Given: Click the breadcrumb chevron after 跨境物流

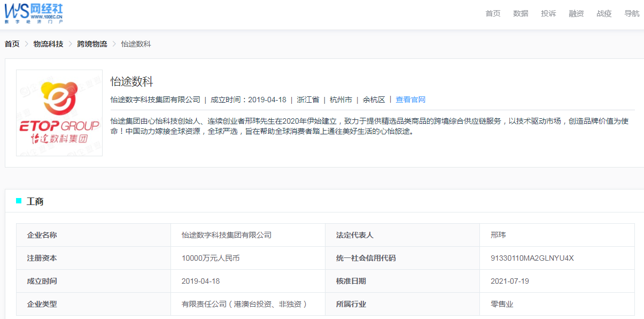Looking at the screenshot, I should 114,44.
